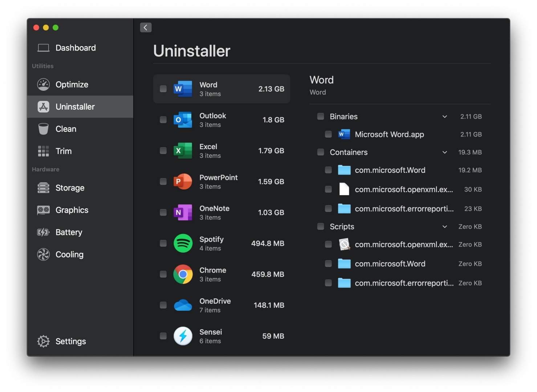The image size is (537, 392).
Task: Select com.microsoft.Word folder under Containers
Action: click(390, 170)
